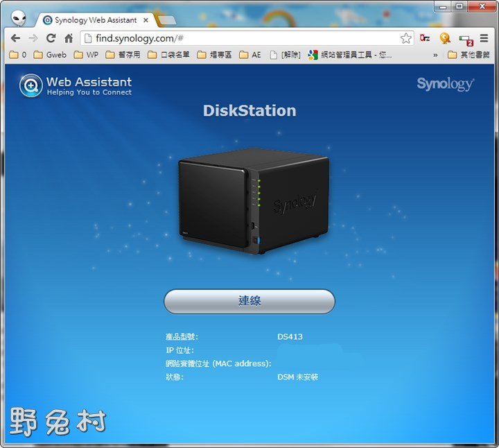This screenshot has width=499, height=448.
Task: Open the extension with red badge 2
Action: tap(466, 40)
